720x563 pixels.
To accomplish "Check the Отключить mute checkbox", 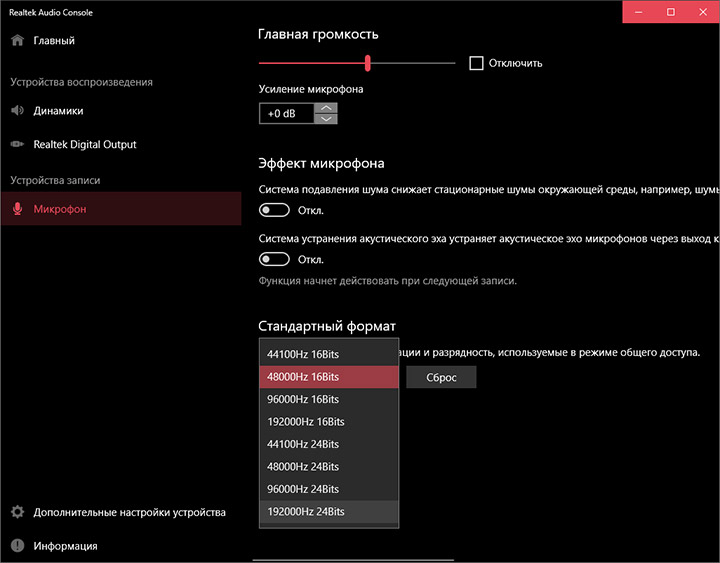I will pos(476,63).
